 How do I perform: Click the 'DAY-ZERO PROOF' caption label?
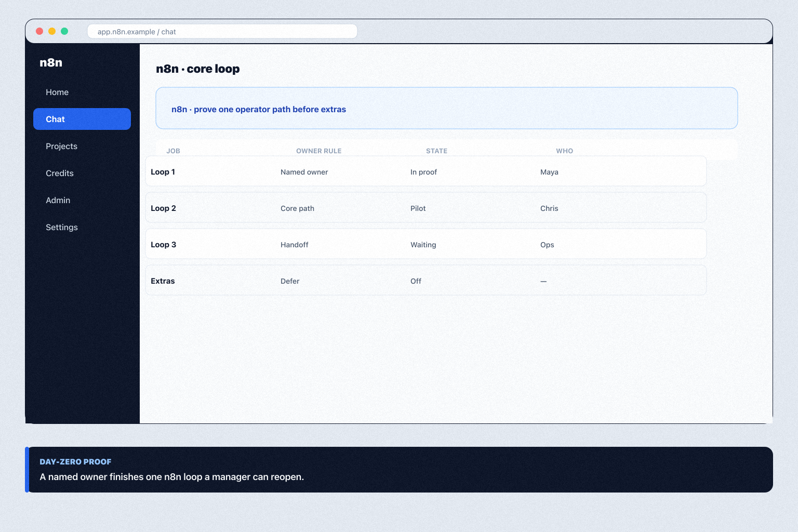(x=75, y=462)
